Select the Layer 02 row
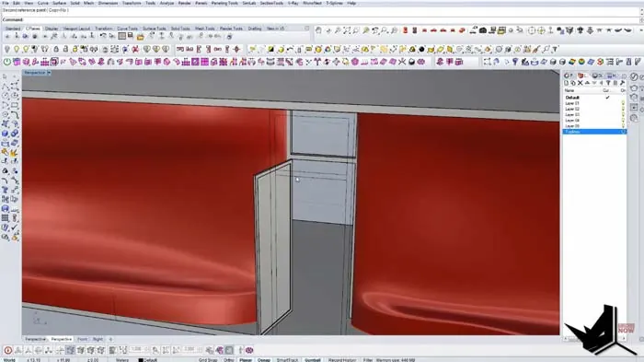The image size is (644, 362). tap(594, 109)
